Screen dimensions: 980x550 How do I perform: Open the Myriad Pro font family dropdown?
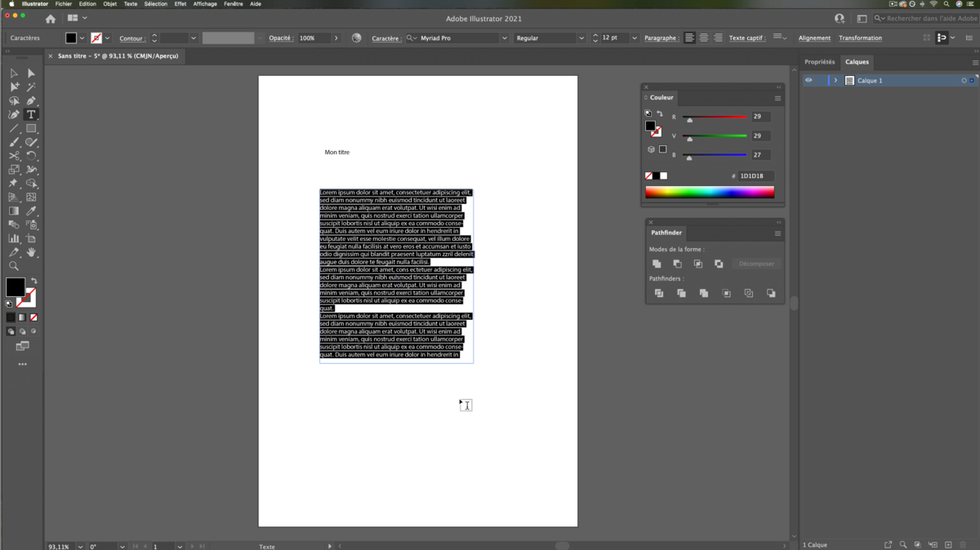pyautogui.click(x=504, y=38)
